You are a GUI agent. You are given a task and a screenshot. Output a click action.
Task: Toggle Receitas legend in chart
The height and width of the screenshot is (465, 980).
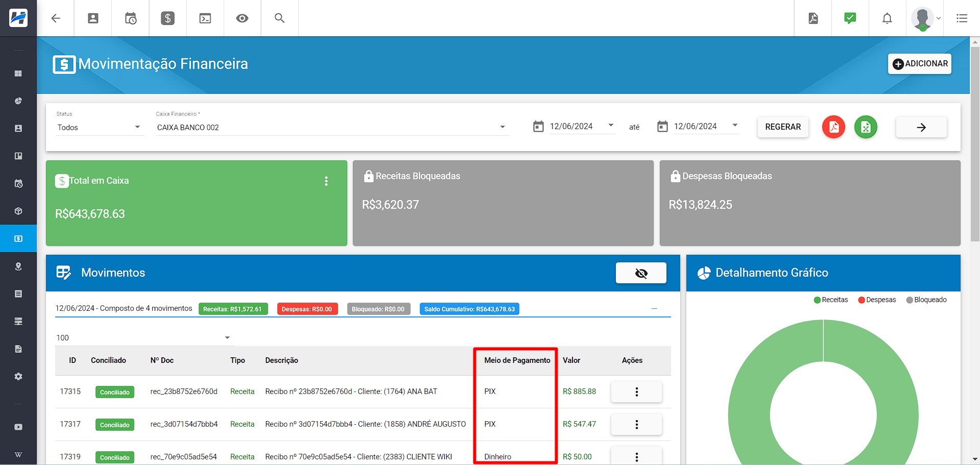(x=831, y=300)
